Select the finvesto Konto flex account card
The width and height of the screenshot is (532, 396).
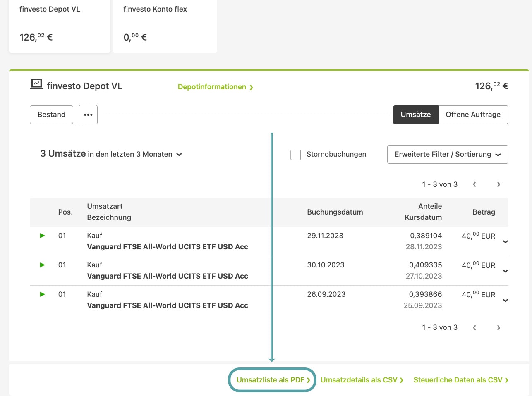click(165, 26)
